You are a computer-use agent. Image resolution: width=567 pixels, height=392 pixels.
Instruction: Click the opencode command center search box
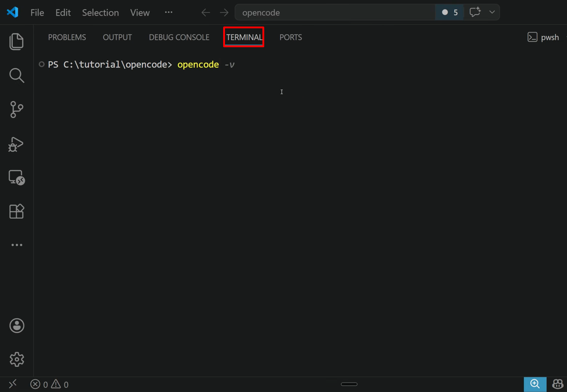click(335, 12)
